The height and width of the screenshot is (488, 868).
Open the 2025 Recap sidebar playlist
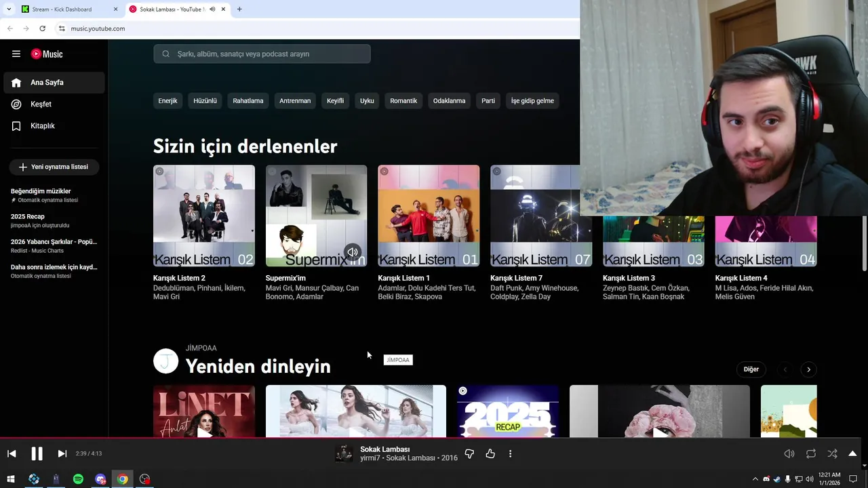pyautogui.click(x=54, y=220)
